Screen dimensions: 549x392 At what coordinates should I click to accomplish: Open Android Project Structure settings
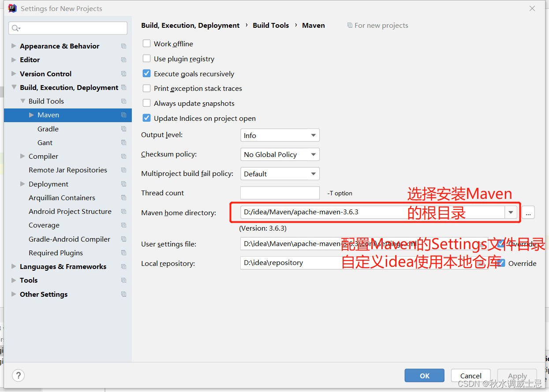click(x=70, y=212)
